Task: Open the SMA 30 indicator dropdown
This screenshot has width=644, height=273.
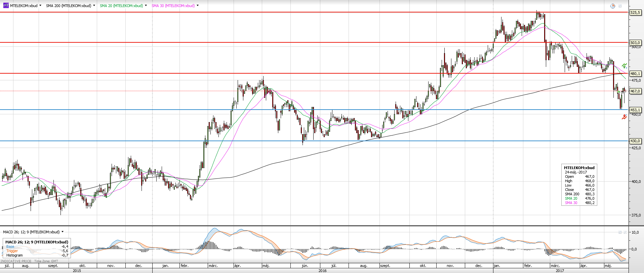Action: point(198,6)
